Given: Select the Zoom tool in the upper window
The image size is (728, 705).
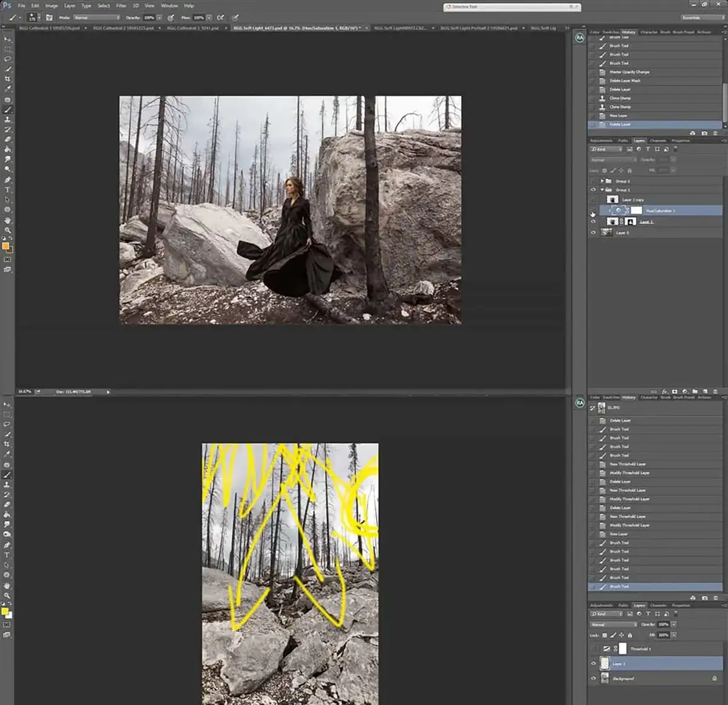Looking at the screenshot, I should [x=8, y=231].
